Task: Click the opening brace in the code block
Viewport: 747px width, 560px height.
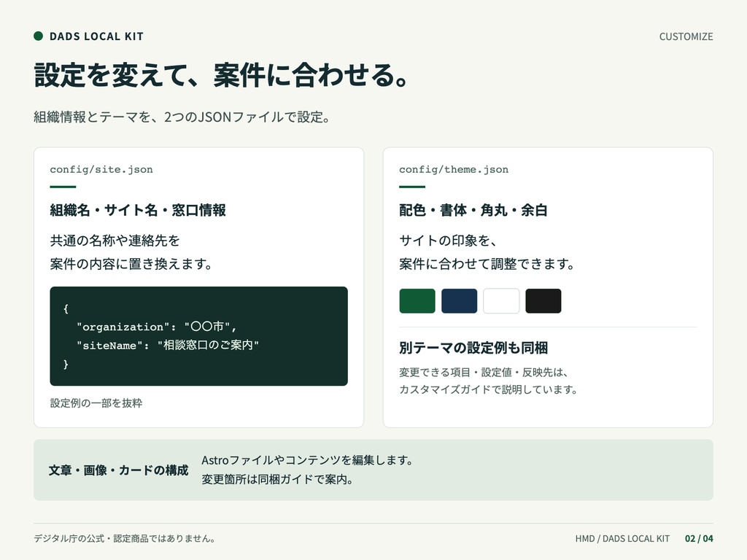Action: coord(66,308)
